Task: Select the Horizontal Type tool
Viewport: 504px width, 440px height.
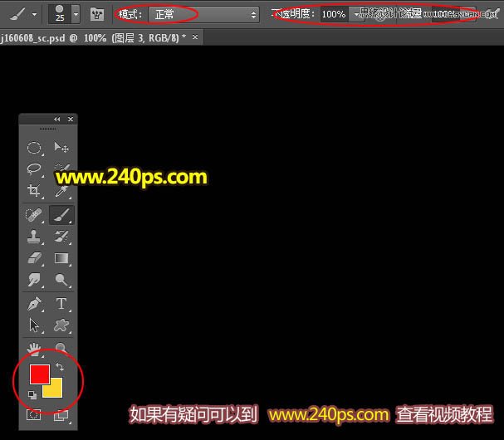Action: pyautogui.click(x=61, y=304)
